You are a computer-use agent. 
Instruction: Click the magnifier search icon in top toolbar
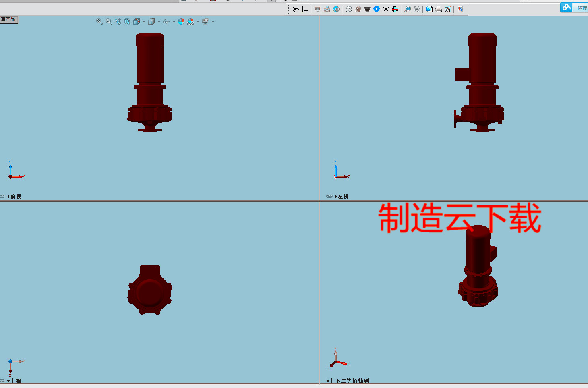[x=408, y=9]
